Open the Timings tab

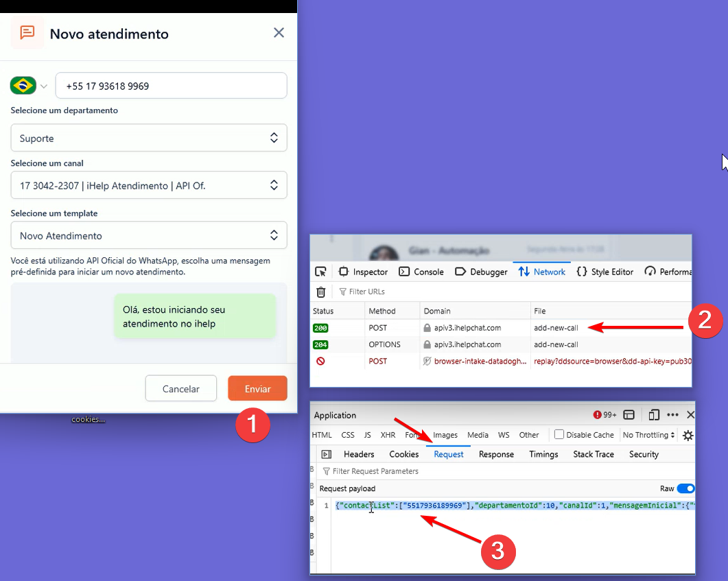tap(543, 454)
